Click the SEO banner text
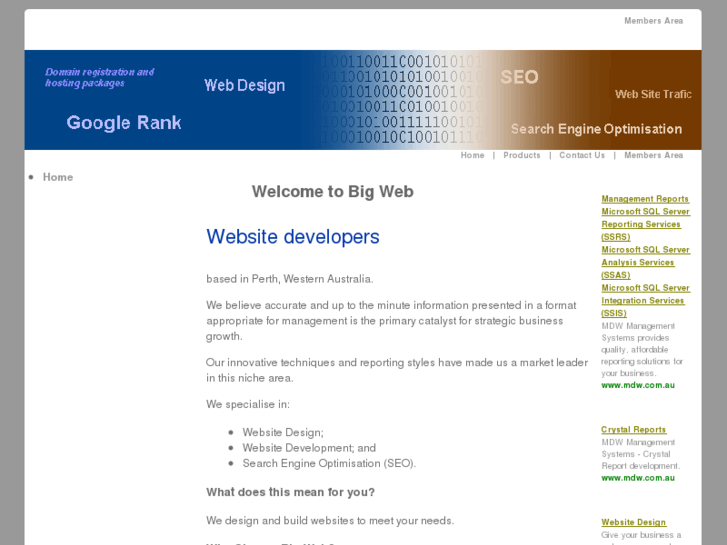 tap(519, 77)
